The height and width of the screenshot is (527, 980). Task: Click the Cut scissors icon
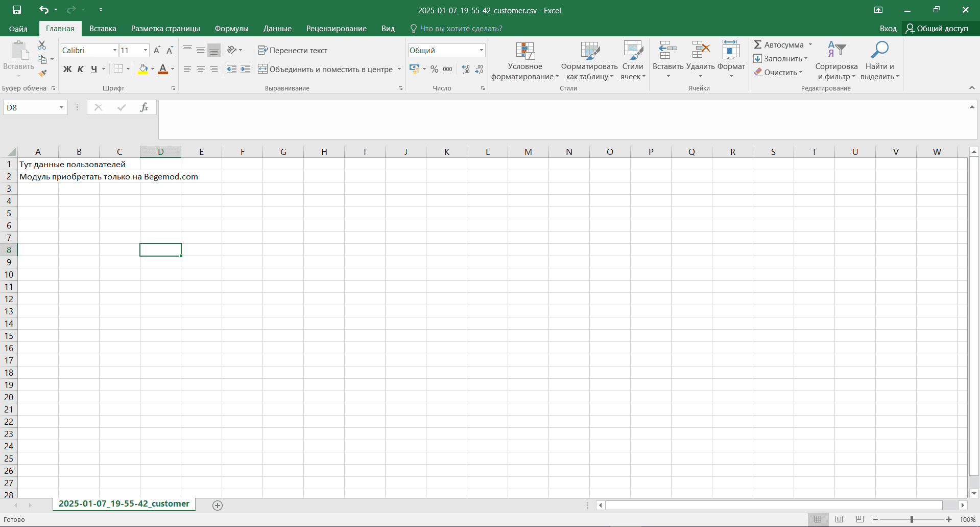(42, 45)
